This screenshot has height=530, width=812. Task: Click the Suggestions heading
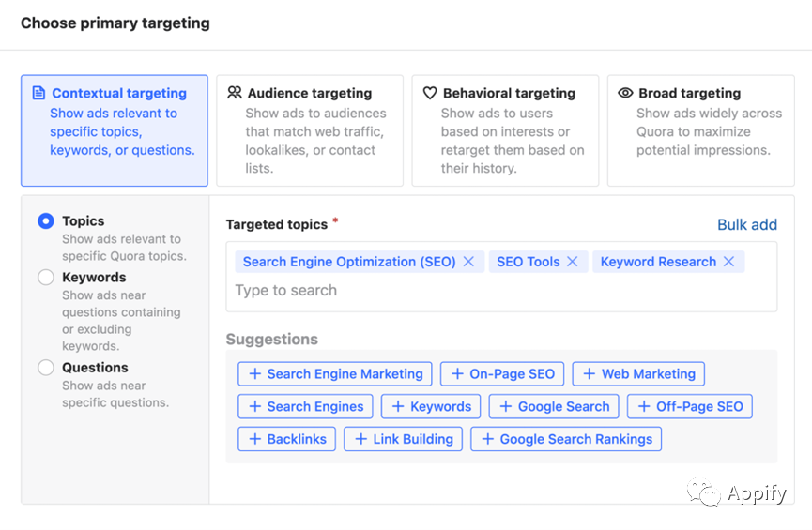[272, 339]
